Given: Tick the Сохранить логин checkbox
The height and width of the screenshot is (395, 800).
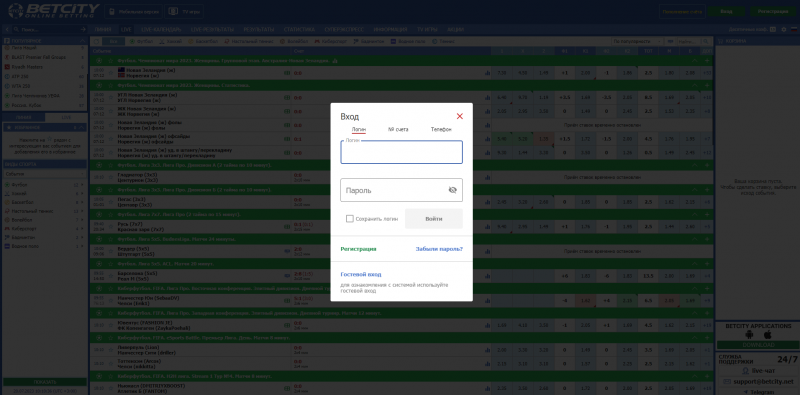Looking at the screenshot, I should [x=349, y=218].
